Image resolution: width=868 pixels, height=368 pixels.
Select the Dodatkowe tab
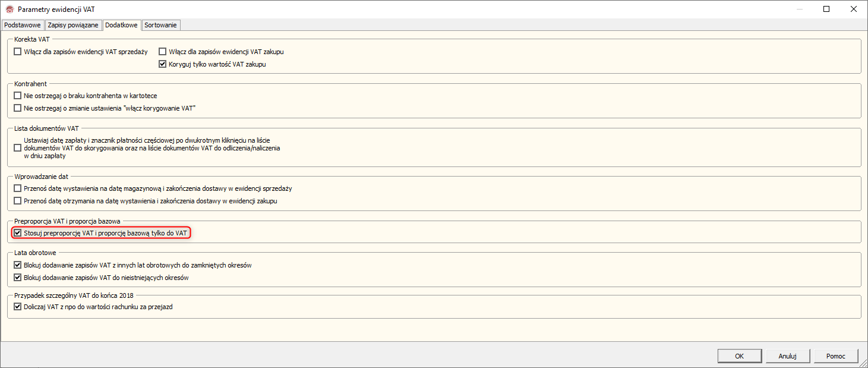[x=122, y=25]
